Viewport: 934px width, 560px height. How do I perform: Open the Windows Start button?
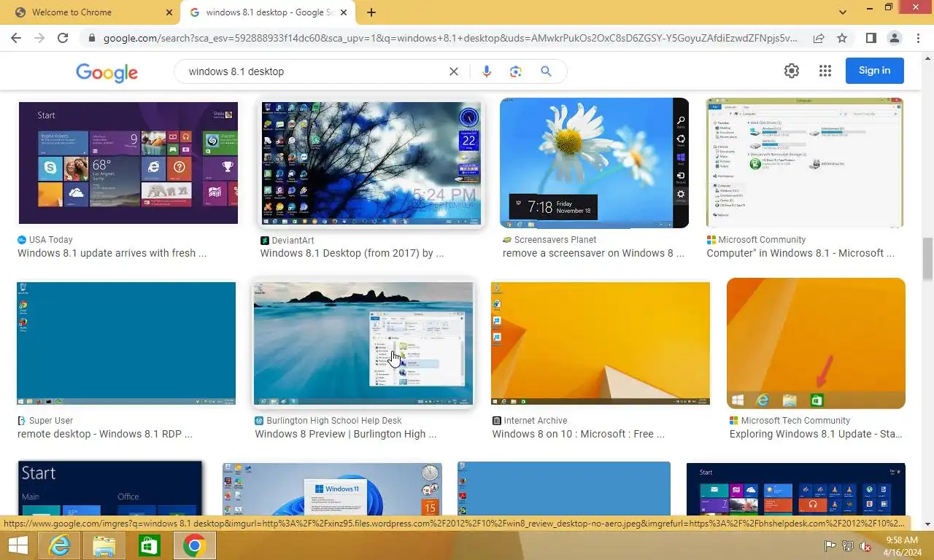[x=18, y=545]
